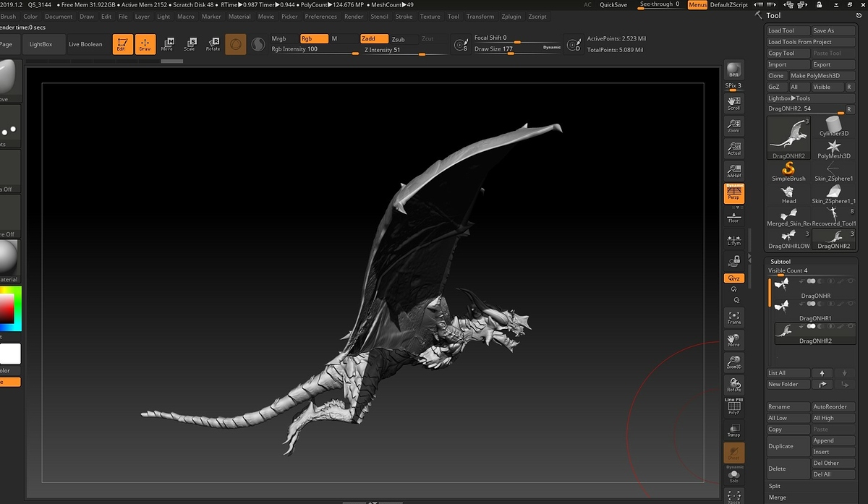Click Load Tool button
Viewport: 868px width, 504px height.
point(788,31)
